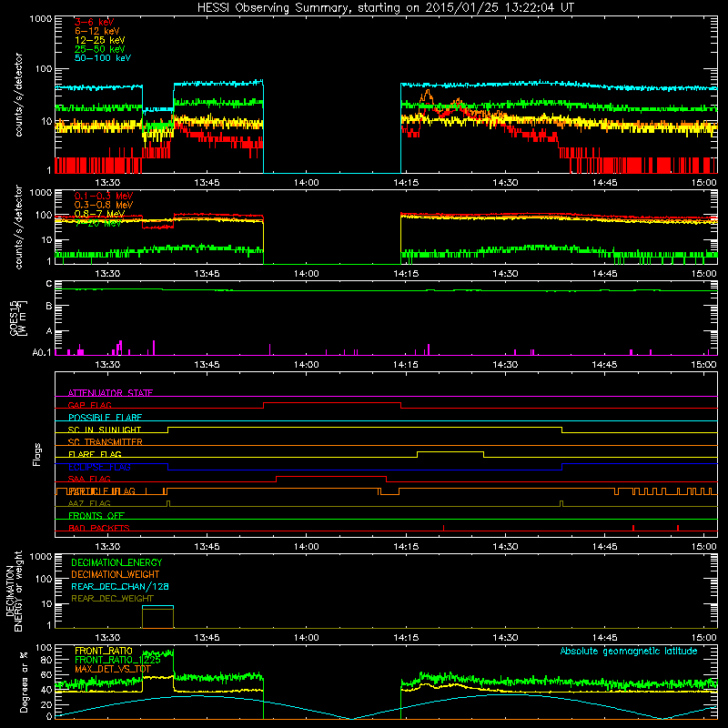Select the 6-12 keV legend label
Viewport: 728px width, 728px height.
97,31
